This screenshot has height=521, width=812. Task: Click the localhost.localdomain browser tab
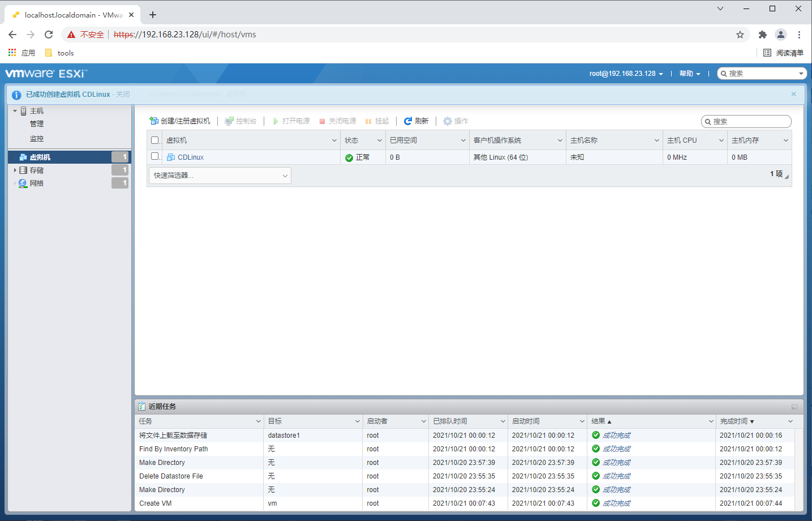[x=72, y=15]
